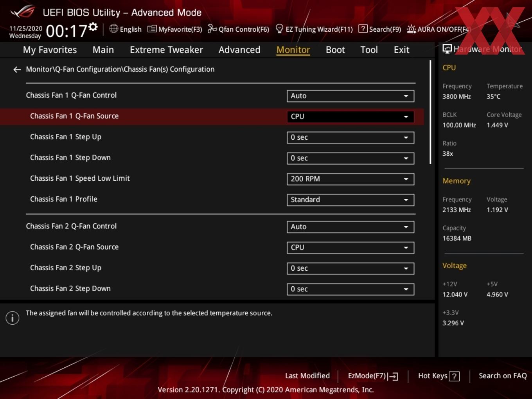Go to the Exit tab
The height and width of the screenshot is (399, 532).
pos(401,50)
